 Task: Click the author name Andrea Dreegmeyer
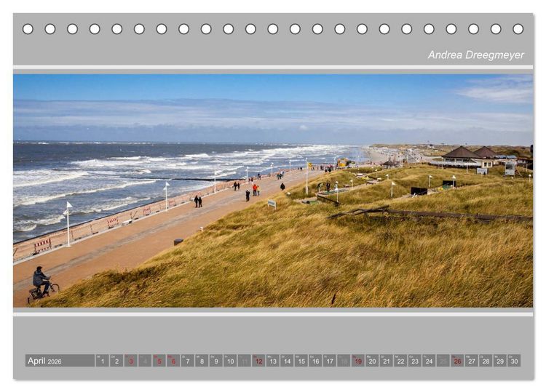(x=475, y=55)
